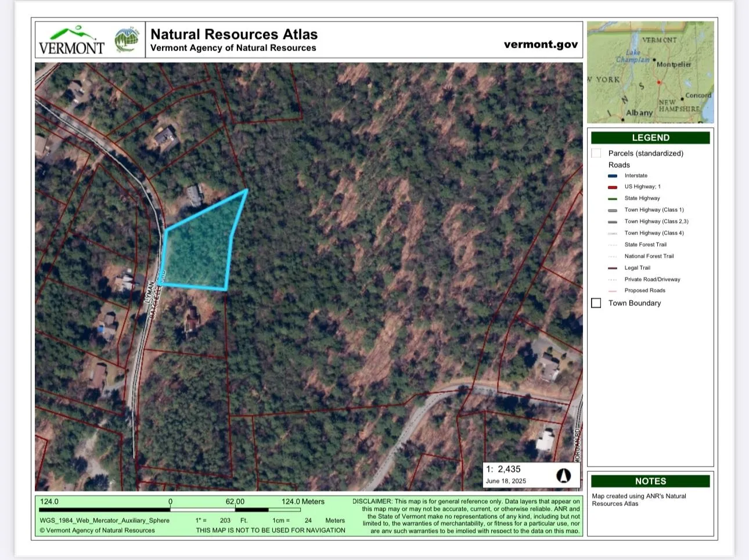Click the Proposed Roads pink line symbol
749x560 pixels.
coord(613,291)
